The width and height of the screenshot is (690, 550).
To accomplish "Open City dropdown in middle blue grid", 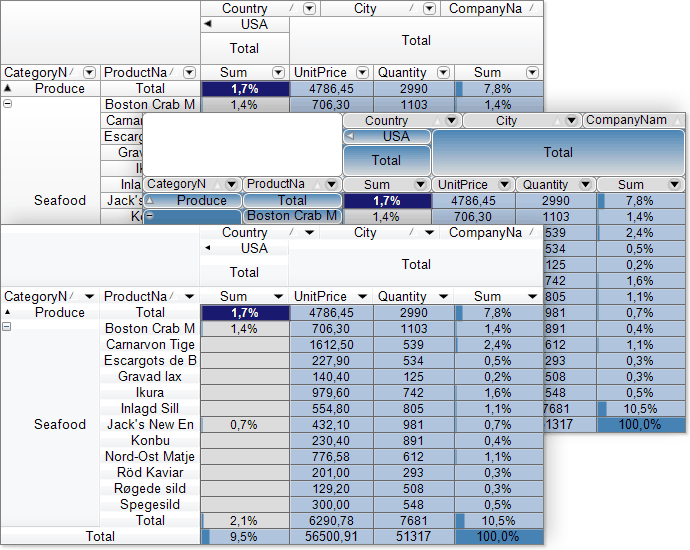I will pos(571,120).
